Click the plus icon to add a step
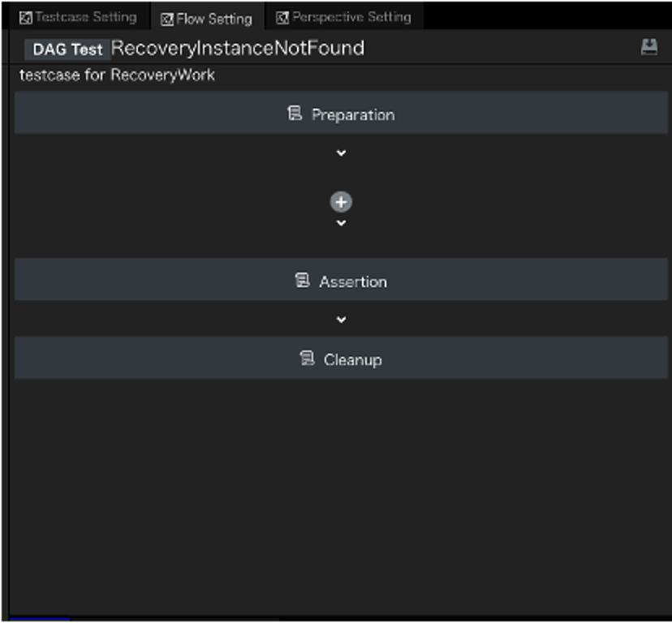 tap(341, 202)
